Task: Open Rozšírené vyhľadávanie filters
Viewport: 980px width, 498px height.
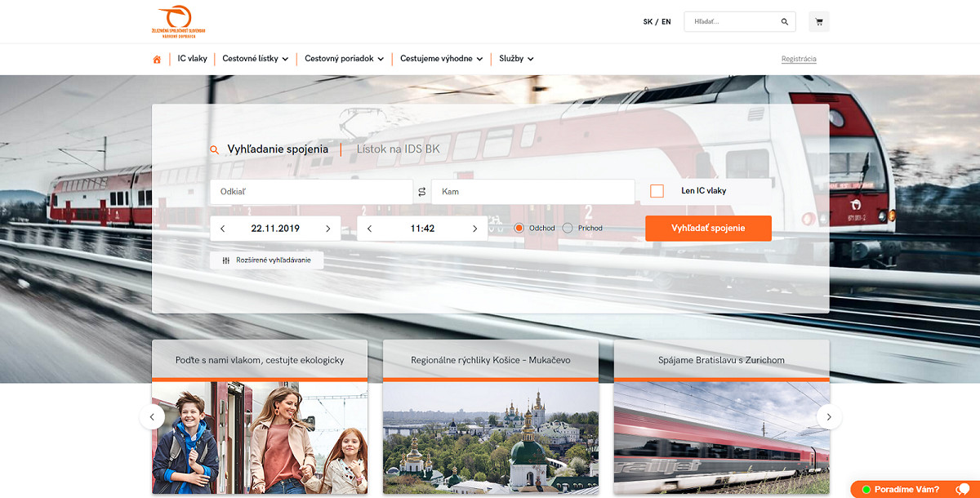Action: coord(267,260)
